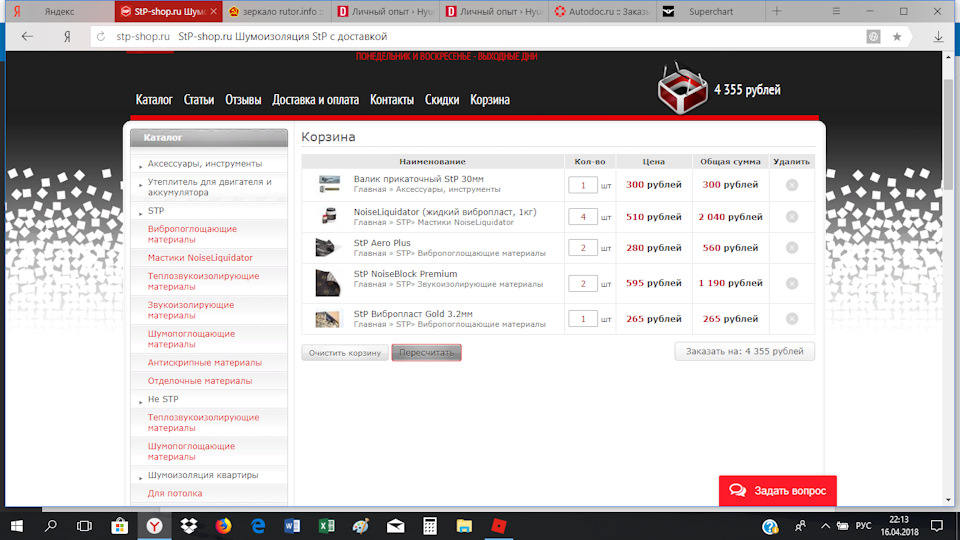
Task: Show hidden system tray icons chevron
Action: (825, 526)
